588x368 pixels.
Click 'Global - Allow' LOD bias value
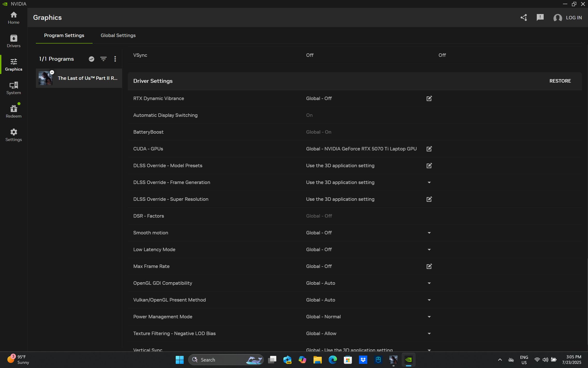[321, 334]
